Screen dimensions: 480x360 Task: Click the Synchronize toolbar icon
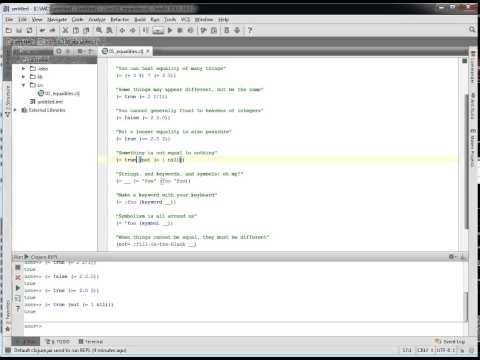click(29, 30)
